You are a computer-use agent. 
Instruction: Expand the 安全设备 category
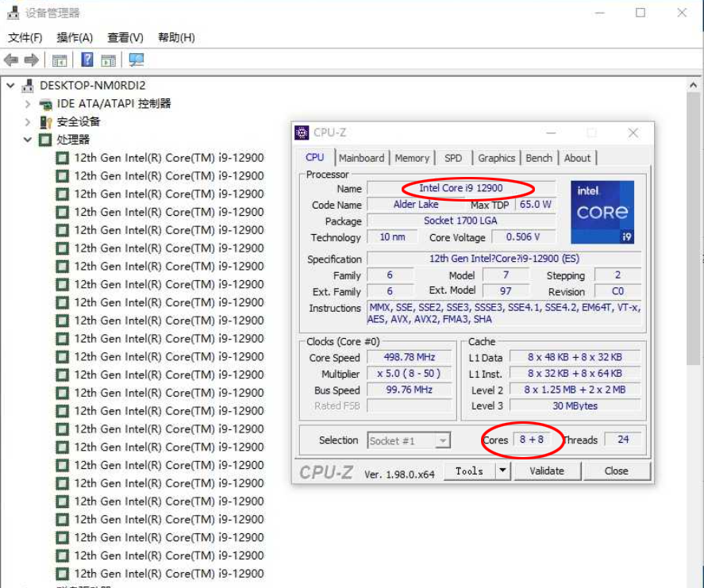coord(28,121)
